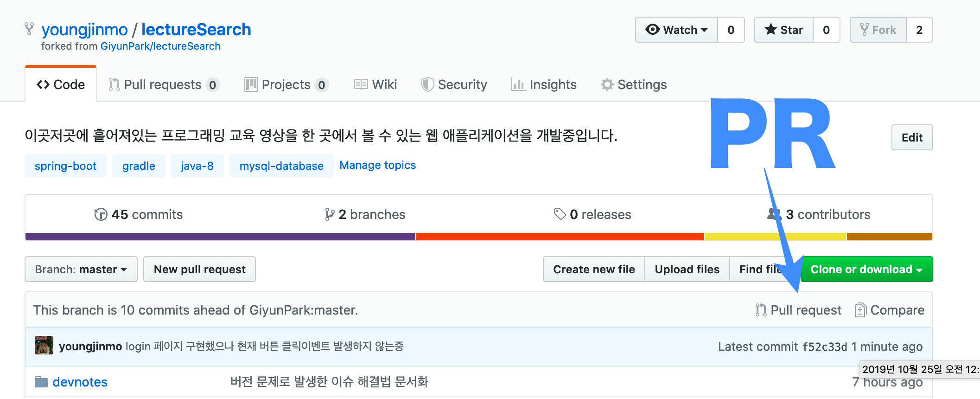Open the Clone or download dropdown
This screenshot has height=399, width=980.
866,269
